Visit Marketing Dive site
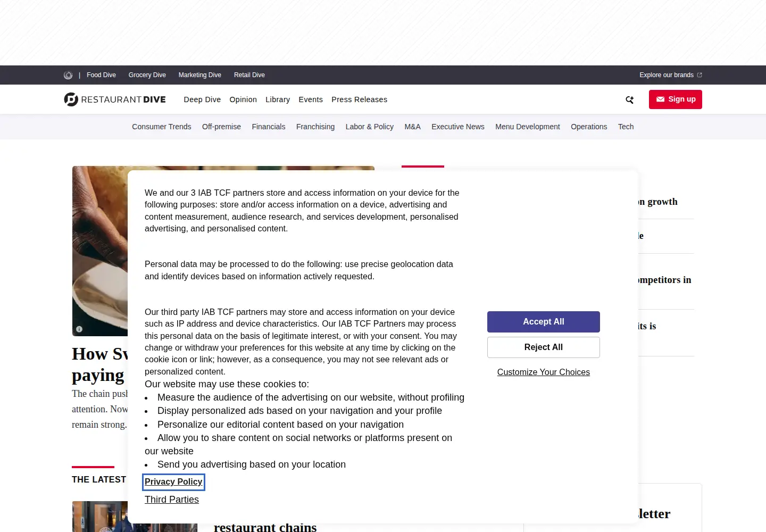766x532 pixels. click(200, 75)
